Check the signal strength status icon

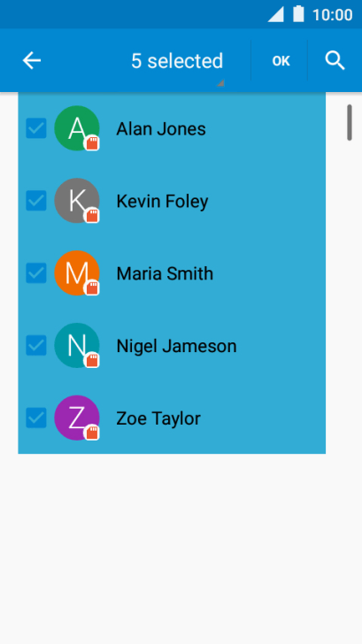coord(276,14)
